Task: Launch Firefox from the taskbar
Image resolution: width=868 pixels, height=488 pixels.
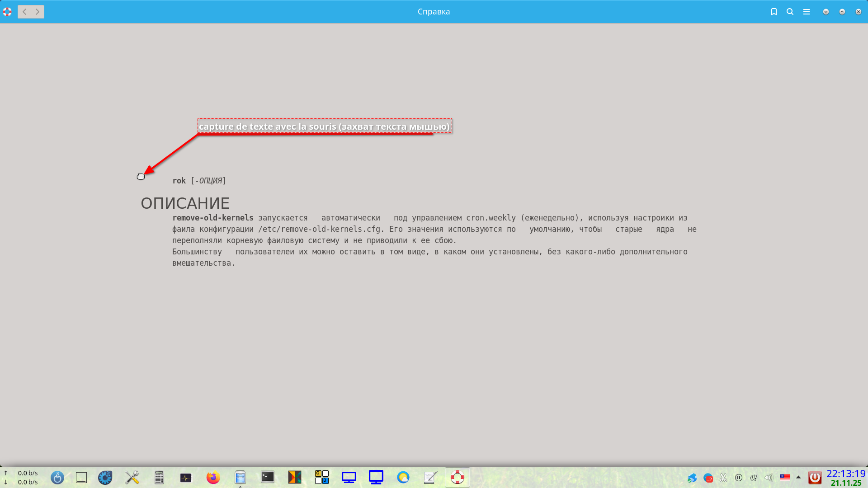Action: 213,478
